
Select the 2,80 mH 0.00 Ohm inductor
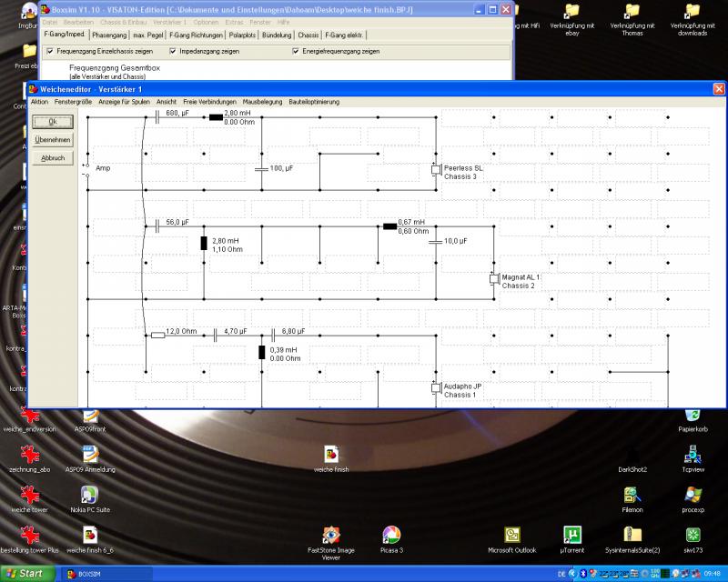coord(216,117)
